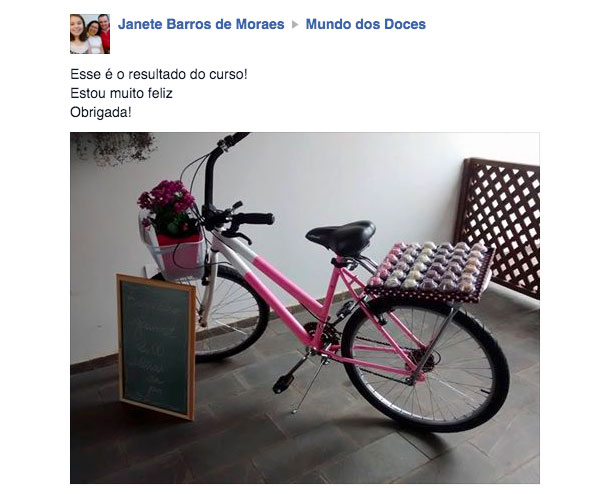Click the wooden lattice fence in the photo
600x494 pixels.
pos(499,226)
